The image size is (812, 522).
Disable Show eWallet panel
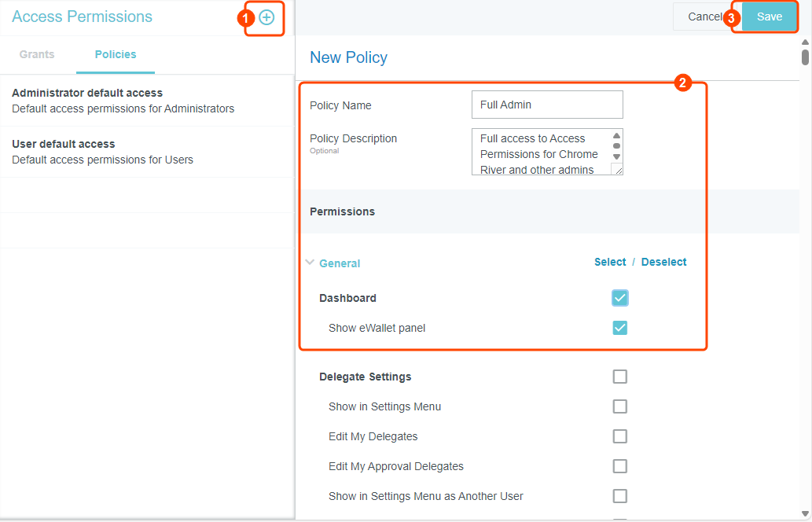click(x=619, y=328)
